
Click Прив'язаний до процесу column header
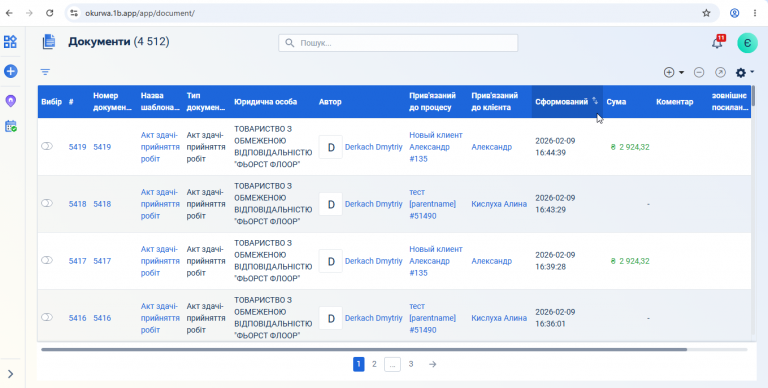(x=432, y=101)
